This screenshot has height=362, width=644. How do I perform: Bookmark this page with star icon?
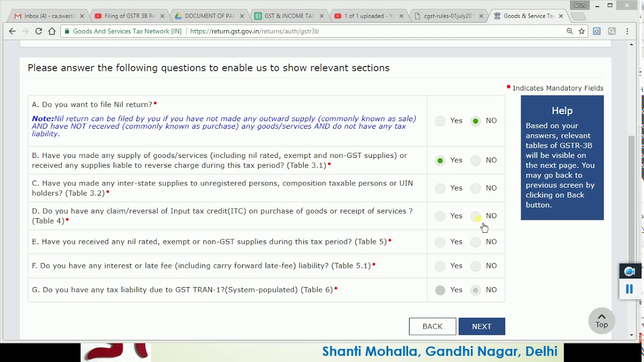[582, 31]
